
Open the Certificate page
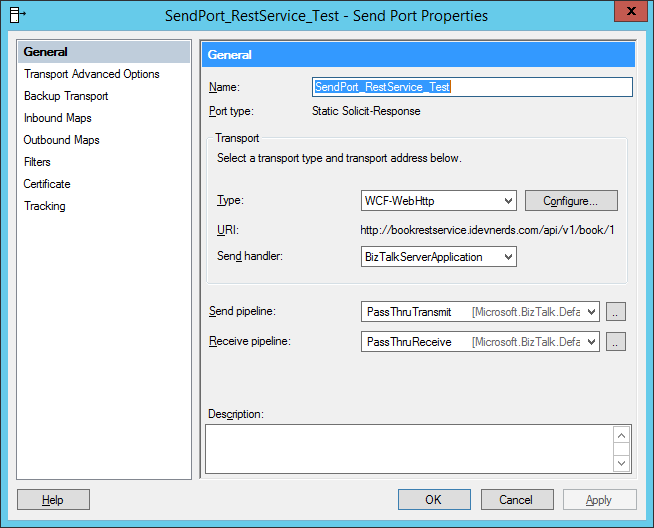tap(47, 184)
